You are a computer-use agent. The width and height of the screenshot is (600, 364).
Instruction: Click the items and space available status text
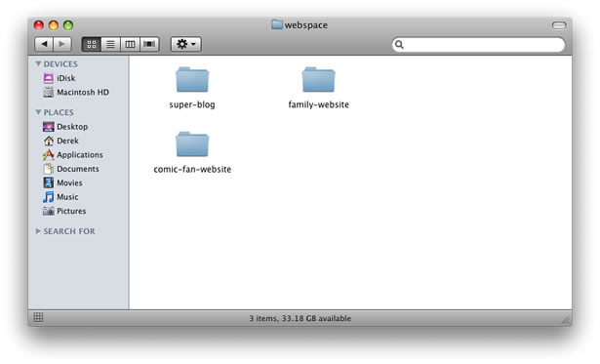click(x=300, y=318)
